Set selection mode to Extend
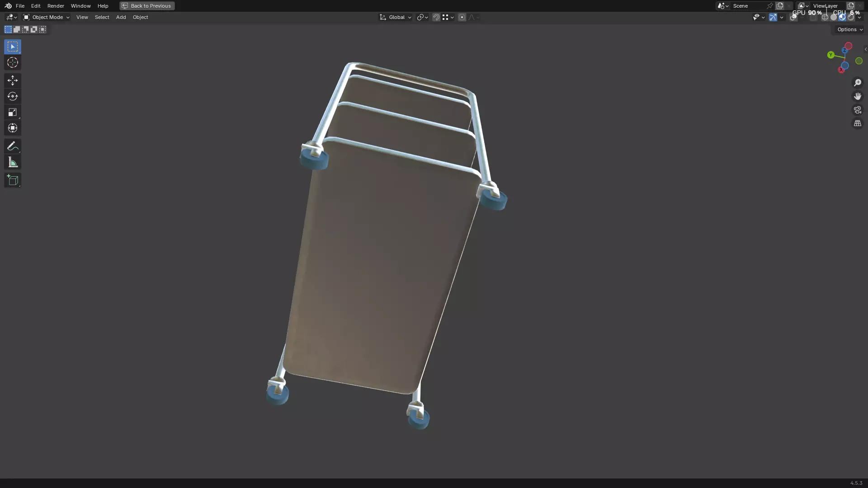 point(17,29)
